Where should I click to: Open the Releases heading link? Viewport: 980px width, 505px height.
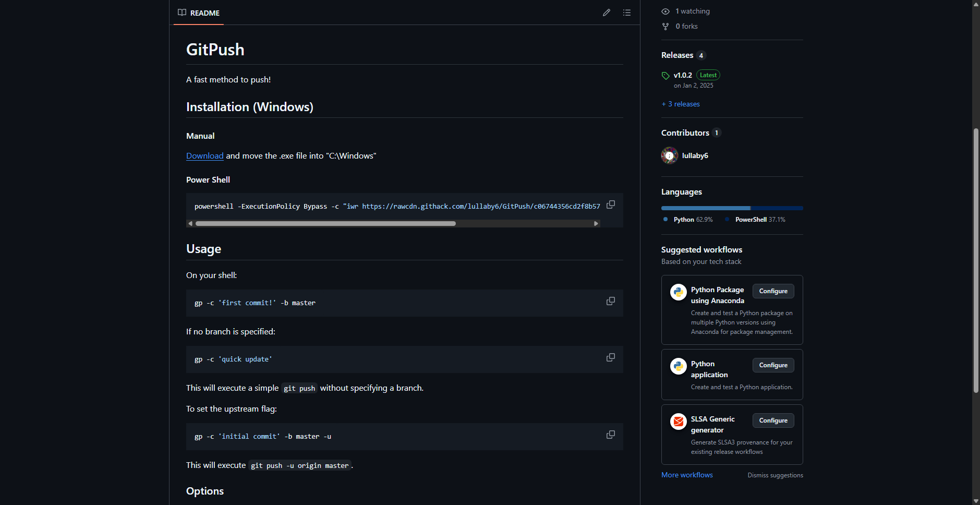pos(677,55)
